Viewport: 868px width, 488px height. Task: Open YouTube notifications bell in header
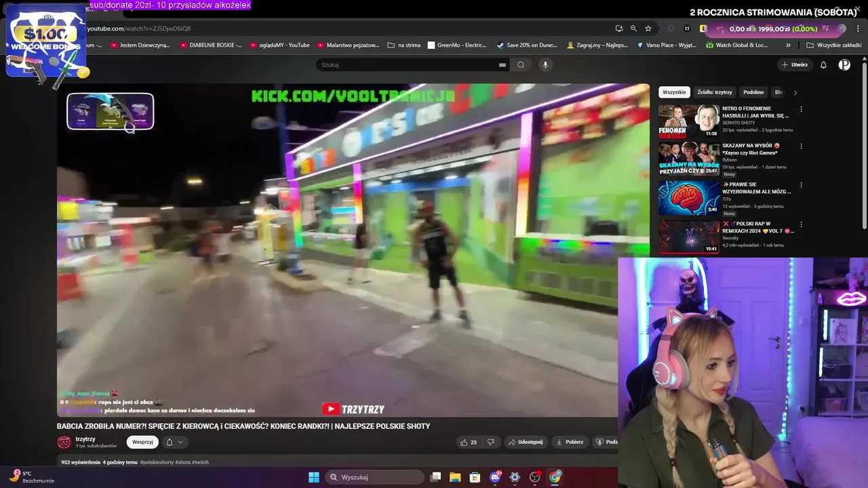[x=823, y=65]
